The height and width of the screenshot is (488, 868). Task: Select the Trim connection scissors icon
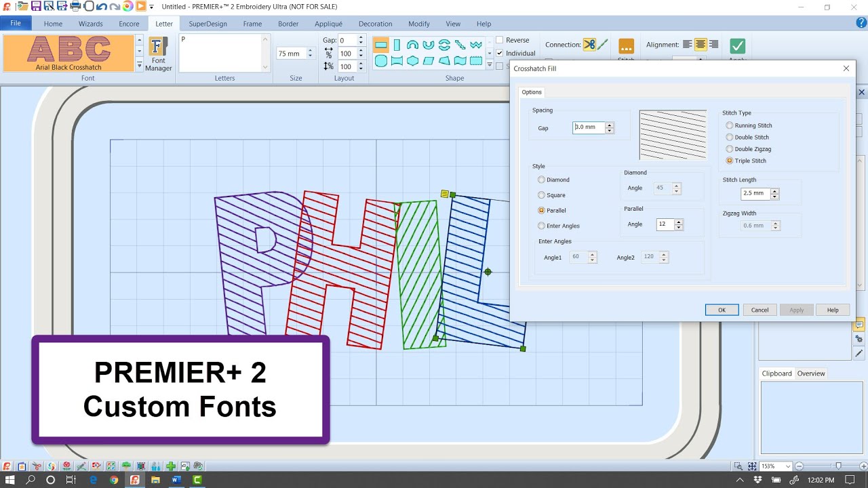coord(589,45)
